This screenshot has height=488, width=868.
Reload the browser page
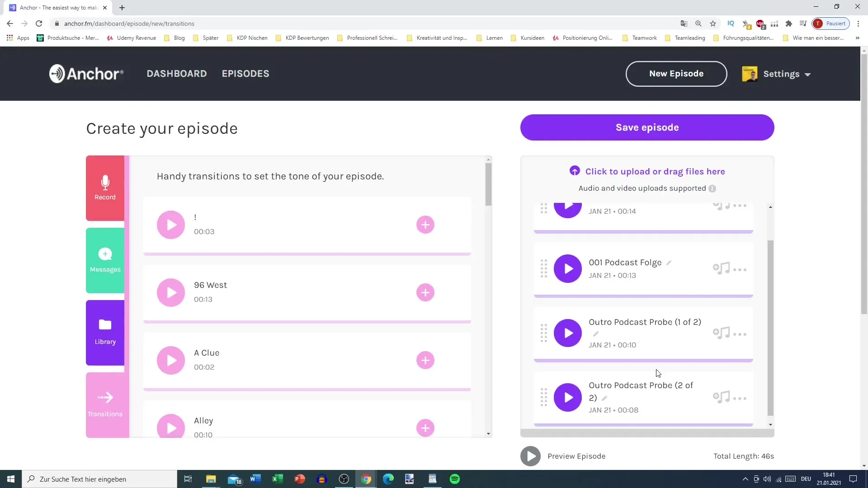39,23
